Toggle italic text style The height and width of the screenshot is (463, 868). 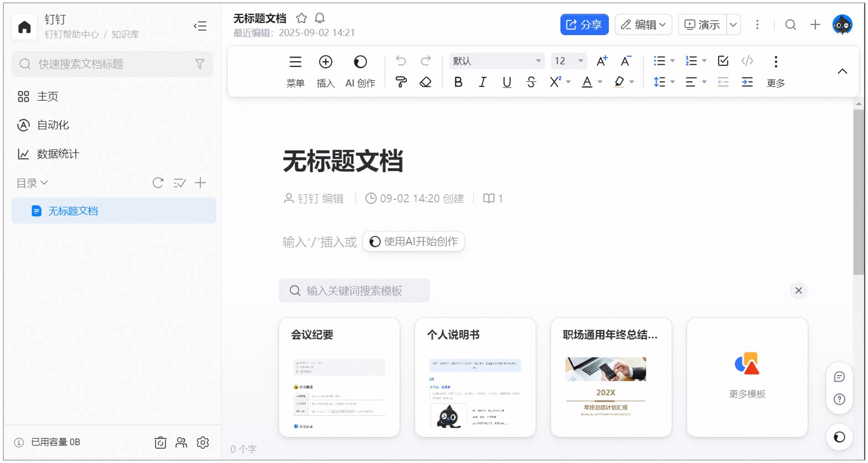click(x=483, y=82)
